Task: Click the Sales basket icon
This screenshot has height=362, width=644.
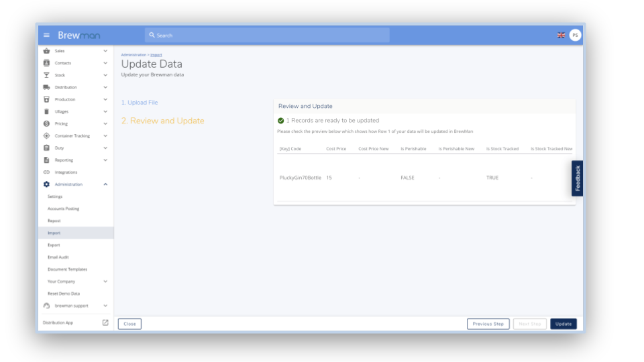Action: [x=46, y=51]
